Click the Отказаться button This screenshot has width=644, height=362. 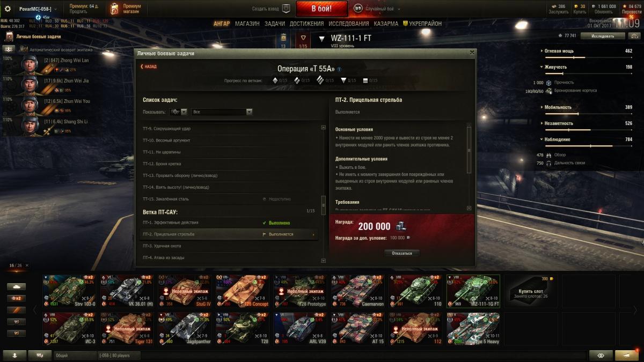tap(402, 253)
